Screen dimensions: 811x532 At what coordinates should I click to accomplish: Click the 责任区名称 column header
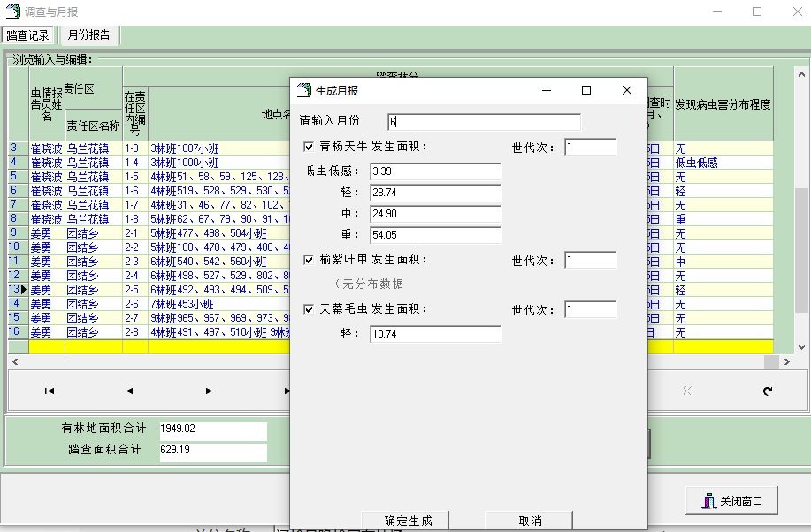pyautogui.click(x=94, y=125)
